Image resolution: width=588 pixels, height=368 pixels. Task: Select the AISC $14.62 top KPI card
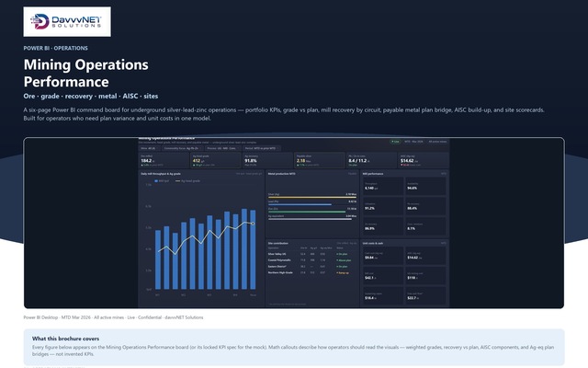coord(424,160)
